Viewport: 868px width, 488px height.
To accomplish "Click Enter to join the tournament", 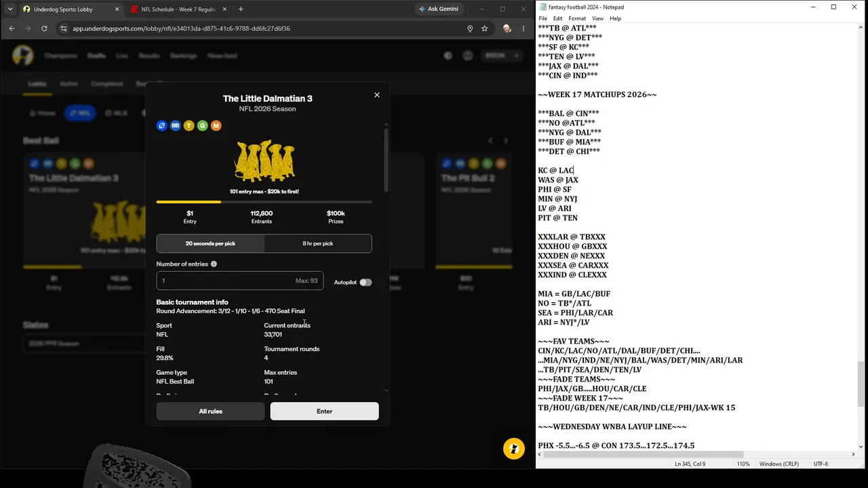I will pos(324,411).
